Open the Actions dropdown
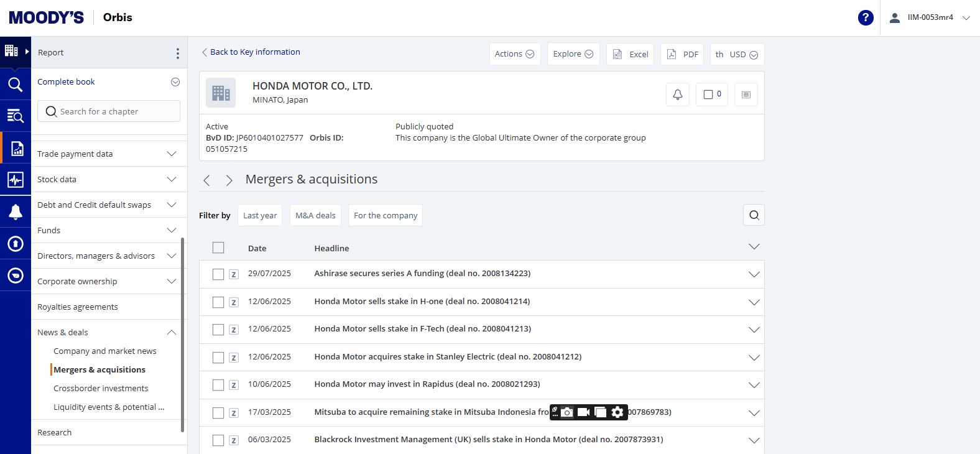Viewport: 980px width, 454px height. coord(514,54)
